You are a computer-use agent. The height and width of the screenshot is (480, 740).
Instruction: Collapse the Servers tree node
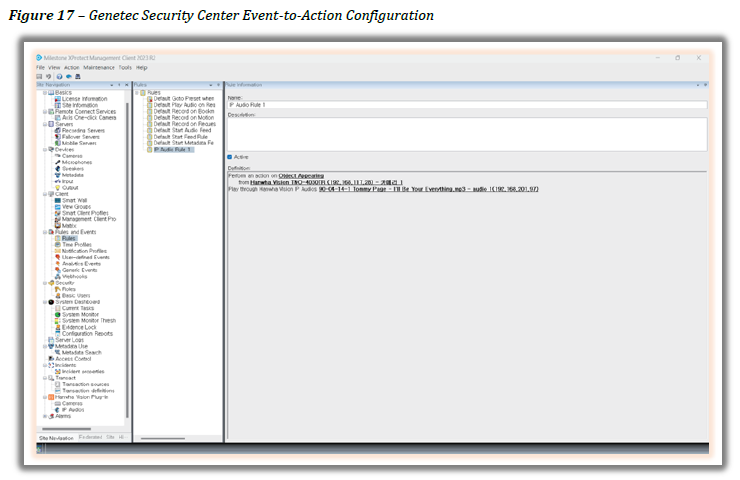point(45,124)
